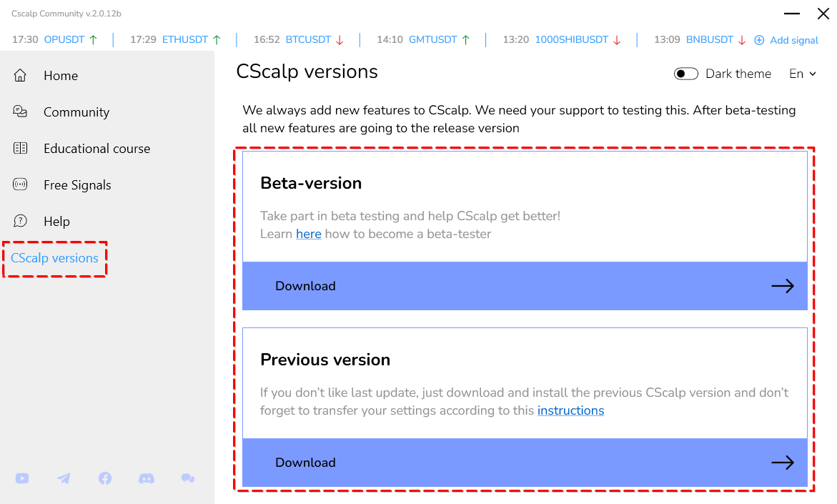Download the Beta-version with the arrow button

tap(783, 285)
